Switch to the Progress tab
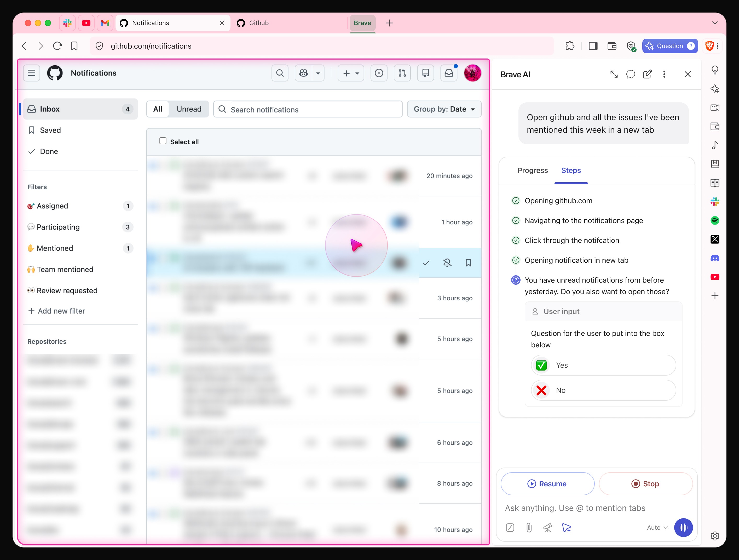The width and height of the screenshot is (739, 560). click(x=532, y=170)
